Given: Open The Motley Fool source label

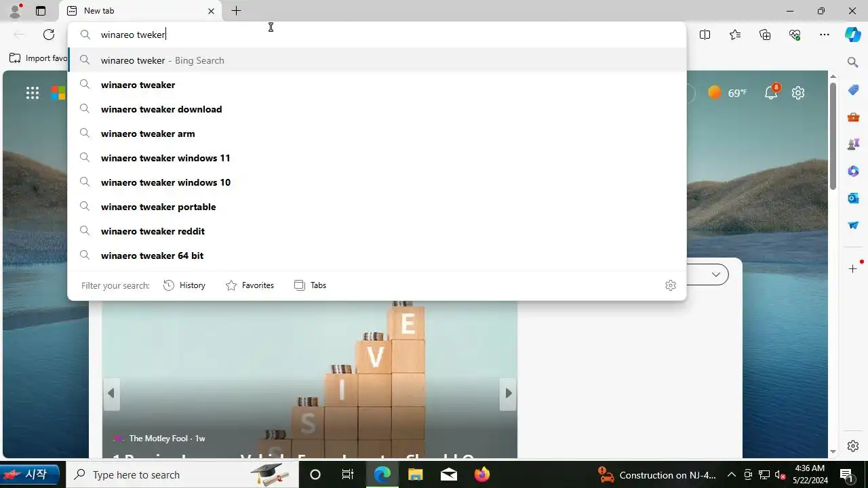Looking at the screenshot, I should pyautogui.click(x=167, y=439).
